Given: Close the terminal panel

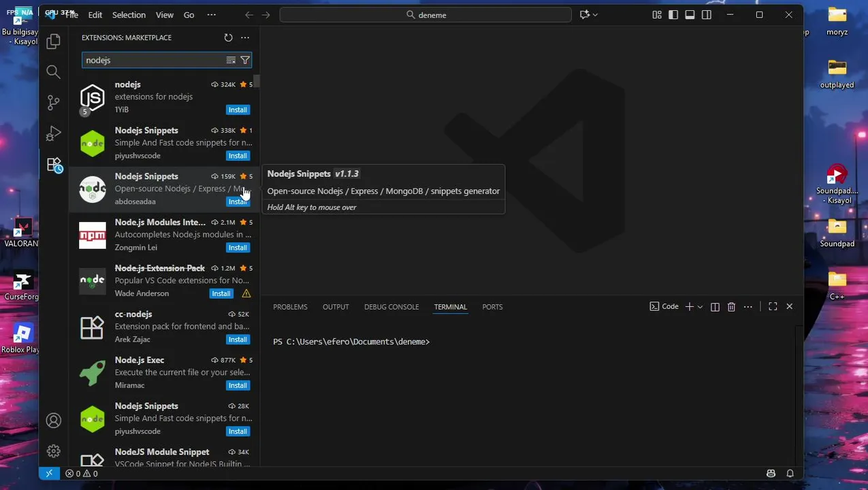Looking at the screenshot, I should coord(790,307).
